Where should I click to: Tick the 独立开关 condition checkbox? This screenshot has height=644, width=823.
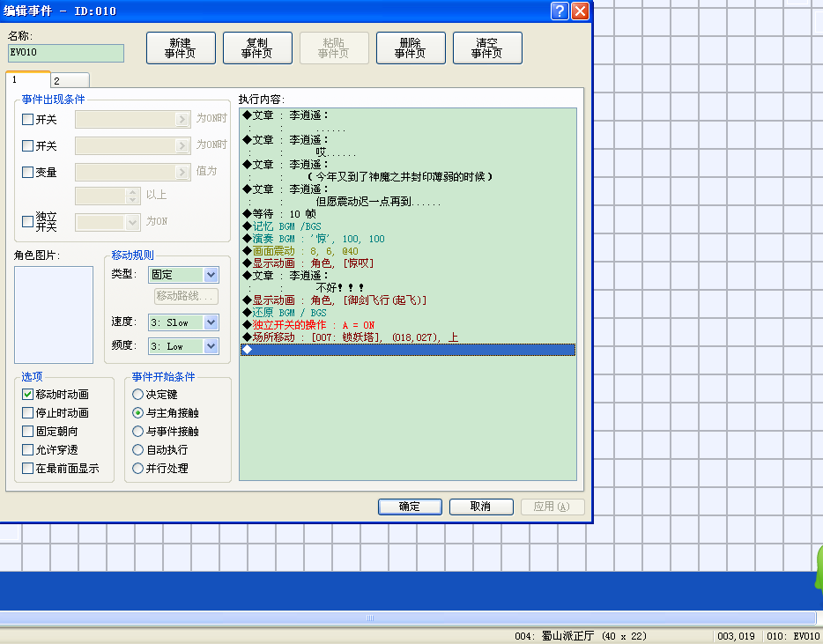[28, 221]
